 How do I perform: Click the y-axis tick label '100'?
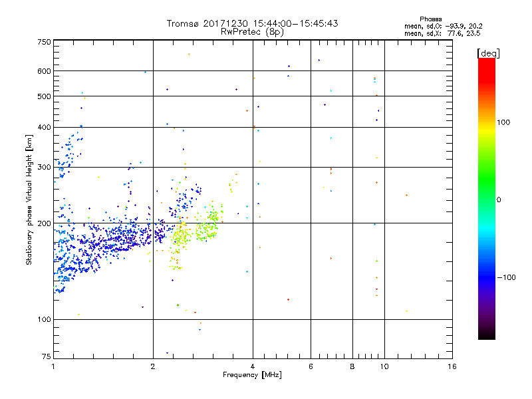(44, 320)
